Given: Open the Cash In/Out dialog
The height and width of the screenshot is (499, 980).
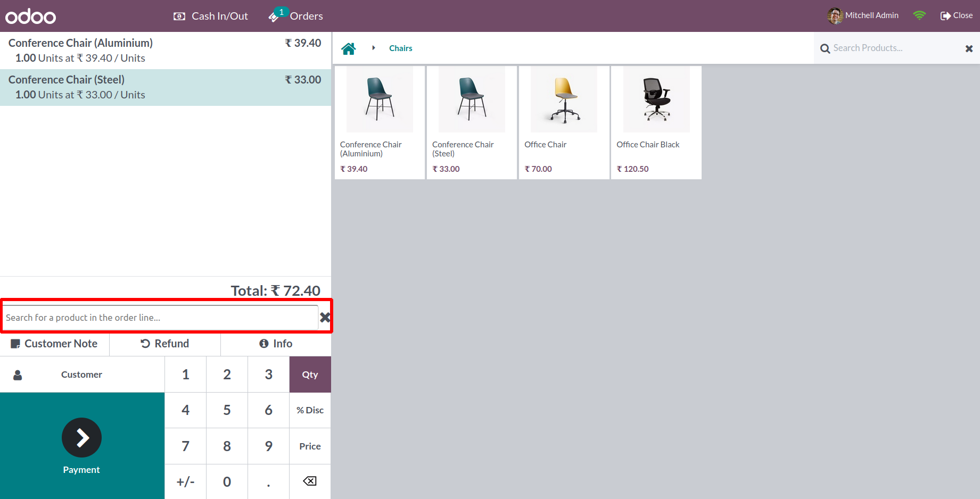Looking at the screenshot, I should click(x=211, y=16).
